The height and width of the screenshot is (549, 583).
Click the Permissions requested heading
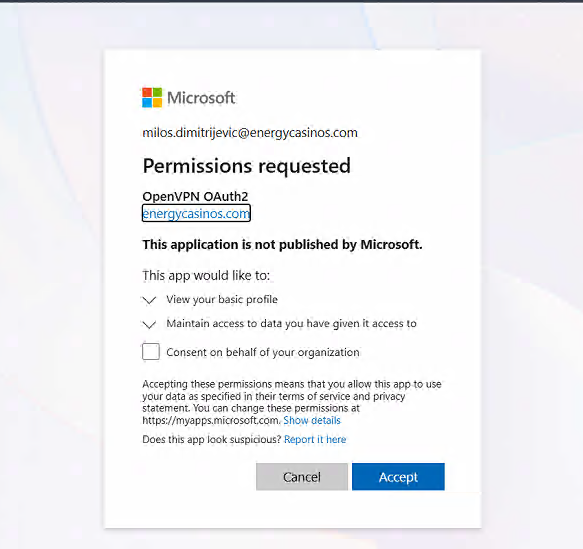[x=247, y=166]
